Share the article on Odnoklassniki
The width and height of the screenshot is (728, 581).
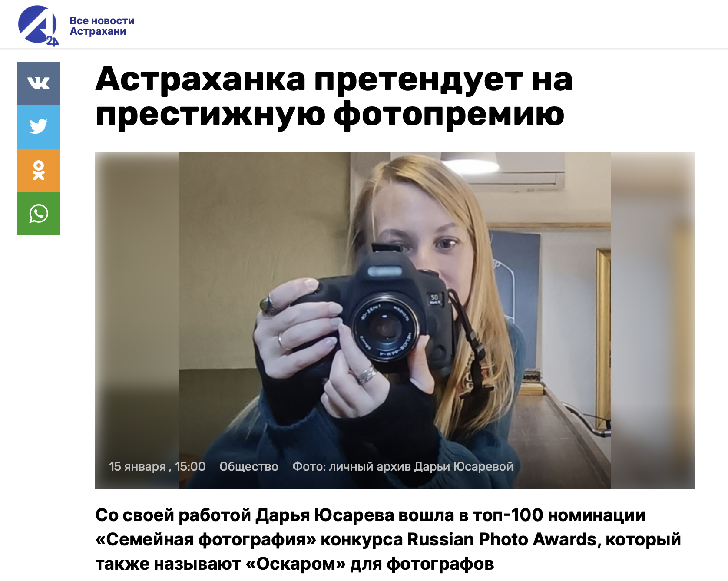[x=39, y=170]
